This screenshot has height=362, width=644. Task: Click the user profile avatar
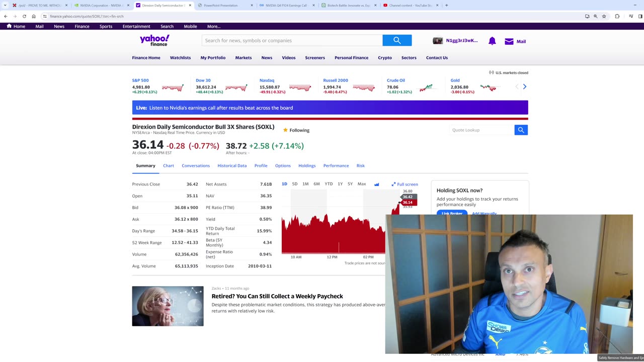(438, 41)
